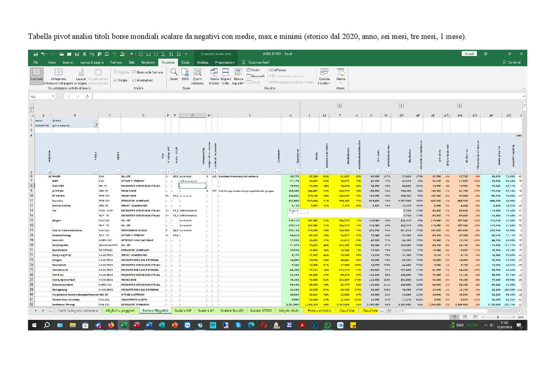Image resolution: width=555 pixels, height=392 pixels.
Task: Click the insert function fx icon
Action: coord(87,96)
